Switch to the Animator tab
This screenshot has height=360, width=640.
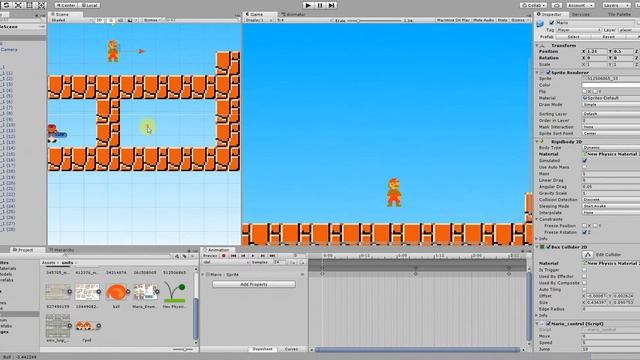coord(293,14)
